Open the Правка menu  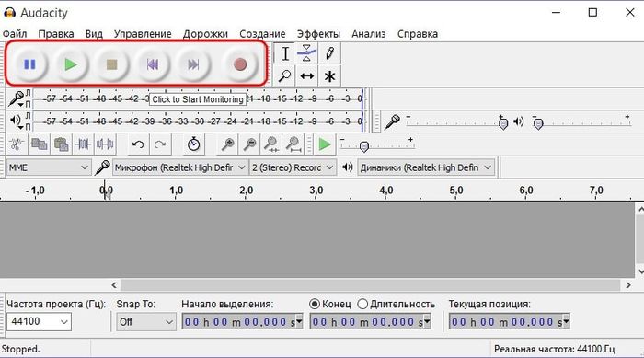56,34
